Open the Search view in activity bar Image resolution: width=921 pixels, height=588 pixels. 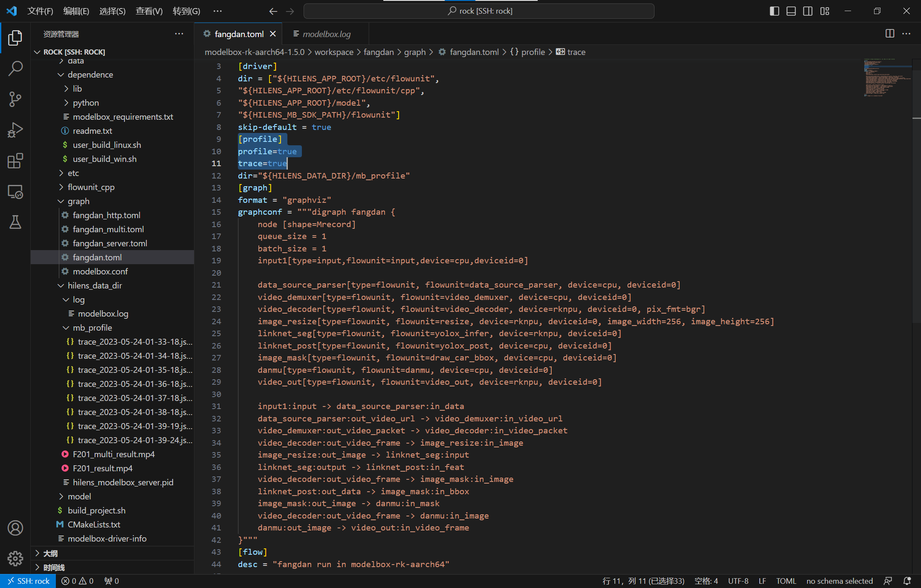click(x=15, y=68)
